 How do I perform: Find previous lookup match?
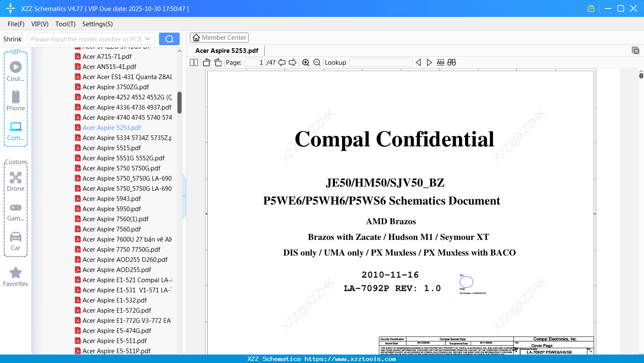pos(418,63)
